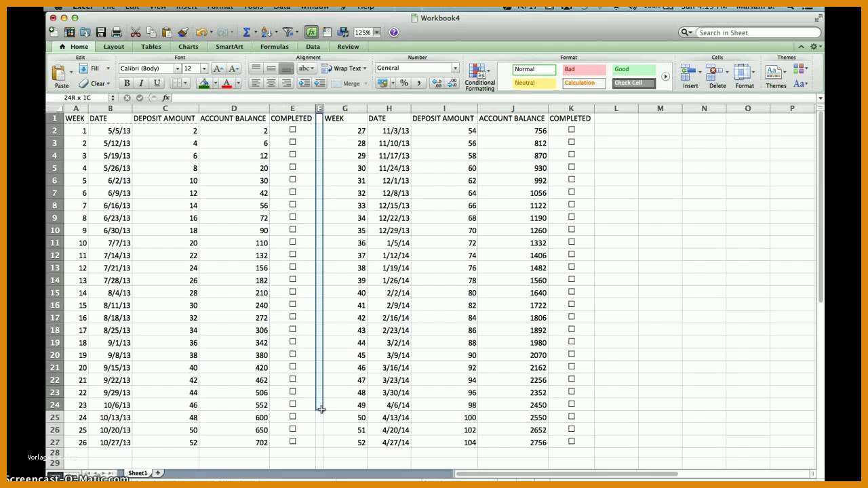This screenshot has width=868, height=488.
Task: Open Conditional Formatting menu
Action: [480, 77]
